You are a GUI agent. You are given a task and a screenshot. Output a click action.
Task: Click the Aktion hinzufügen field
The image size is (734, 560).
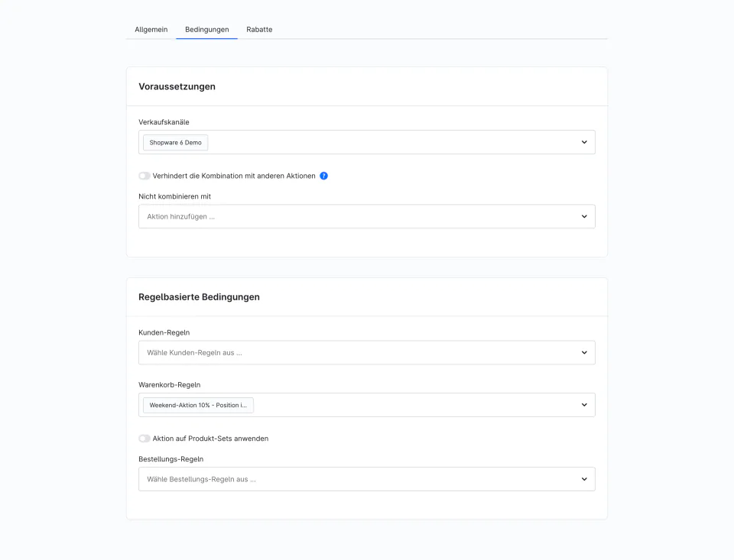click(367, 217)
